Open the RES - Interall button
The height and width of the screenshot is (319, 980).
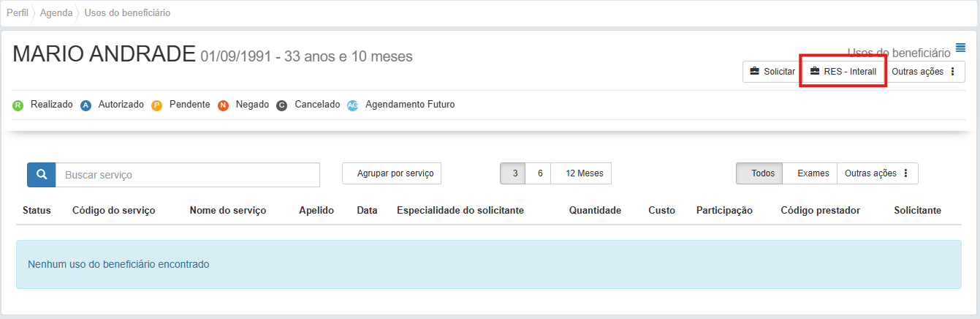[x=843, y=72]
